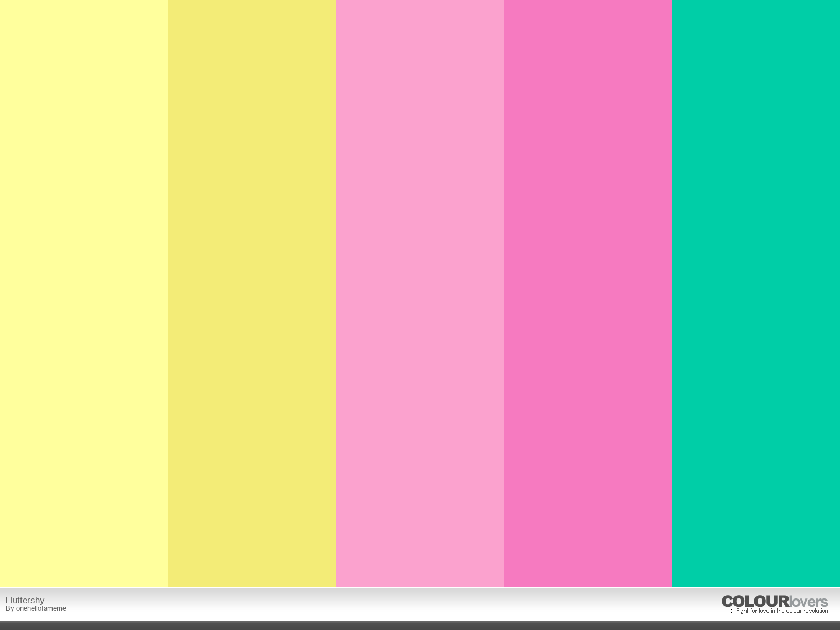This screenshot has width=840, height=630.
Task: Click the palette title 'Fluttershy'
Action: [x=25, y=600]
